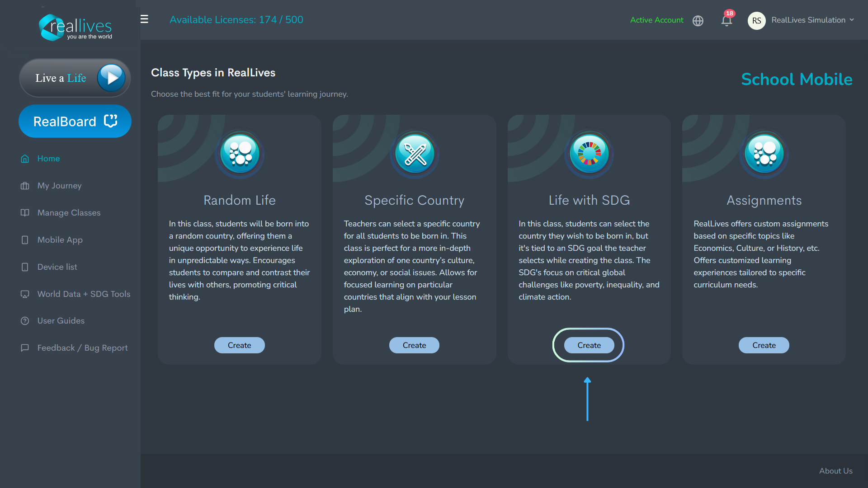
Task: Click the notification count badge 18
Action: pos(729,14)
